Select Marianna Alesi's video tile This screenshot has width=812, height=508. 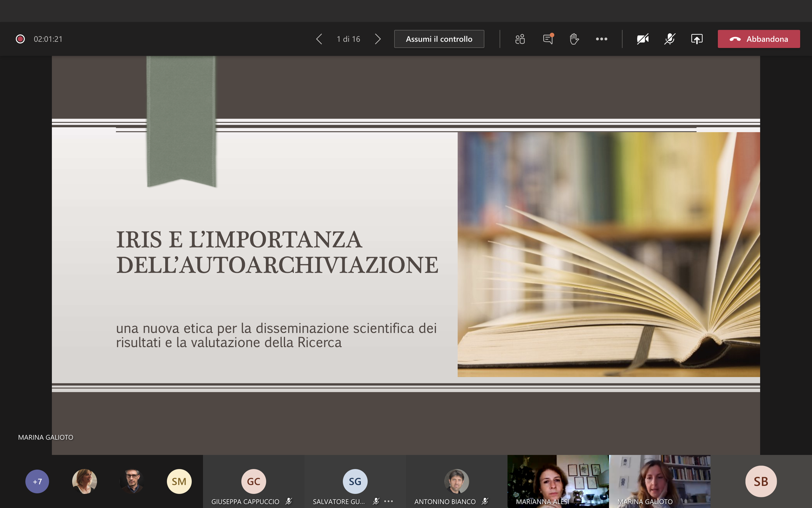pyautogui.click(x=558, y=481)
